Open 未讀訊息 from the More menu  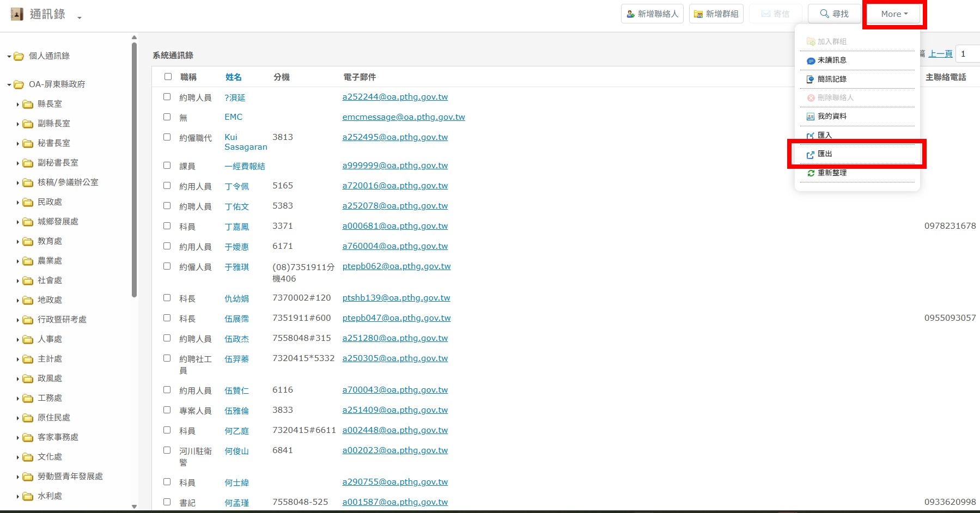pos(831,60)
